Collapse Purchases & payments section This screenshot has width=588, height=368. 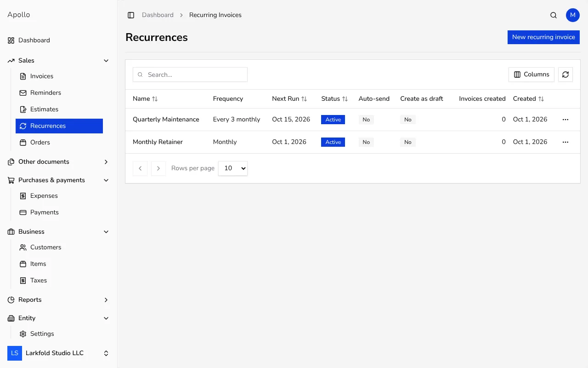(x=59, y=180)
